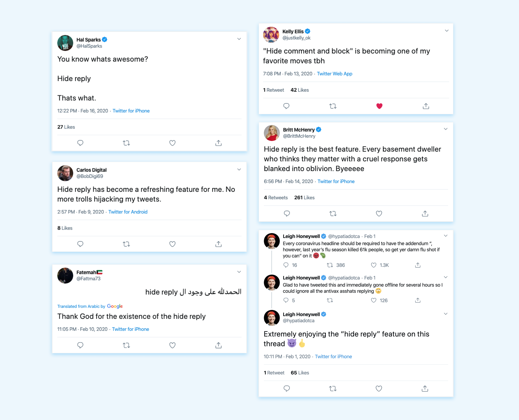Retweet Kelly Ellis' tweet

click(x=333, y=106)
